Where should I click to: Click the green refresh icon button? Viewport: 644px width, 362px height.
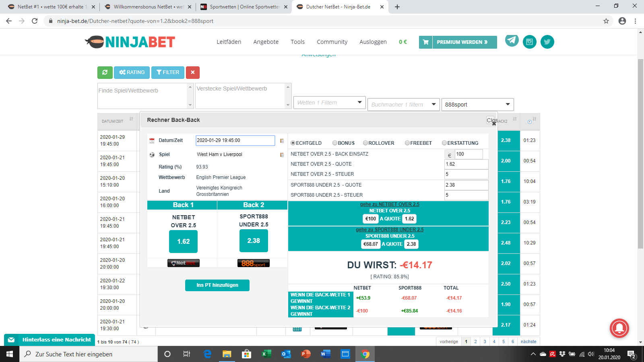[105, 72]
